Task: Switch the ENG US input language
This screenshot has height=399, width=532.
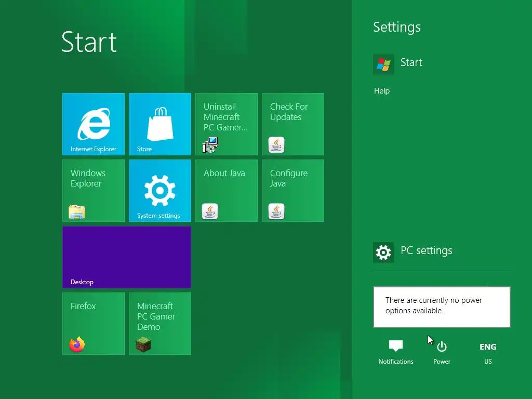Action: click(x=488, y=353)
